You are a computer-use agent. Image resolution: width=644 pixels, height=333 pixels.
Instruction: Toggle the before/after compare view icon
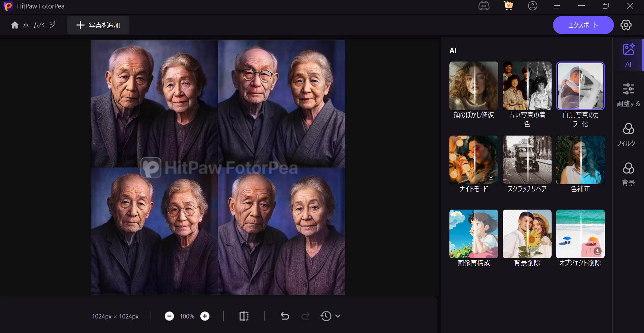244,316
